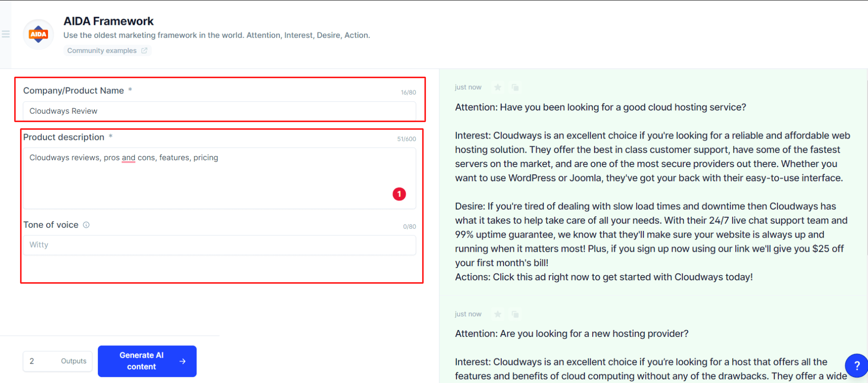Viewport: 868px width, 383px height.
Task: Click 'Attention: Are you looking for a new hosting provider?'
Action: tap(571, 334)
